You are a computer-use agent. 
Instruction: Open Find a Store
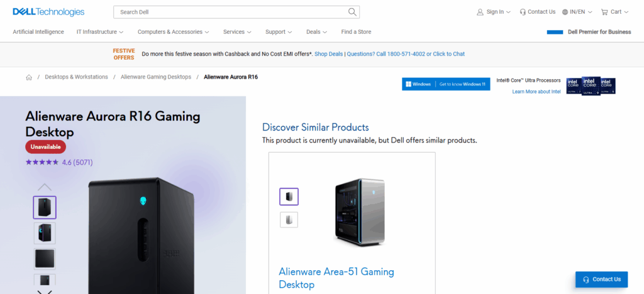point(356,32)
